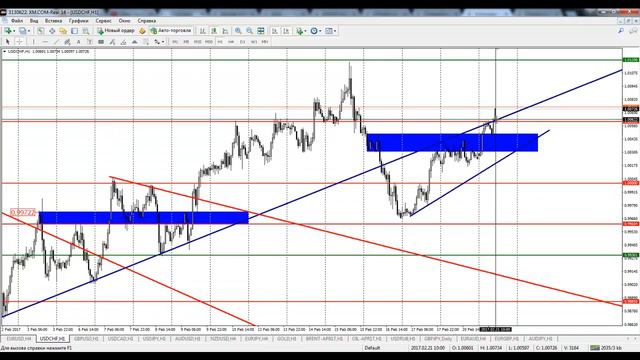This screenshot has width=640, height=360.
Task: Switch to the EURUSD,H4 chart tab
Action: click(19, 339)
